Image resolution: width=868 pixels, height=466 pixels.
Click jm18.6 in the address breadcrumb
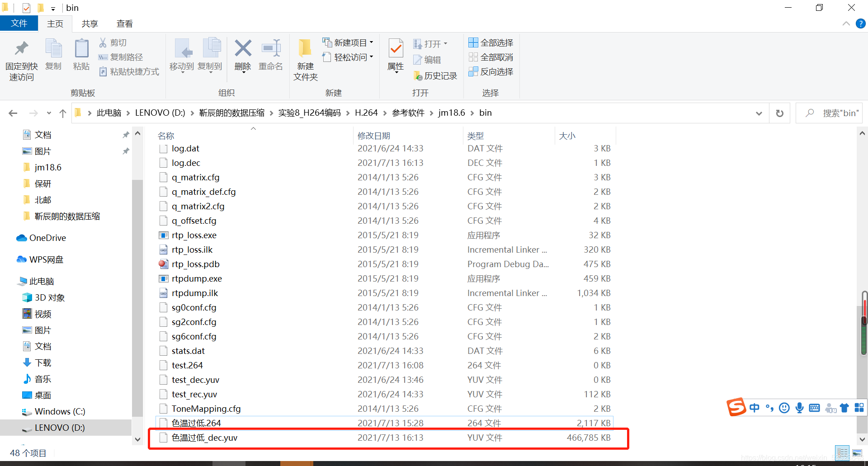pyautogui.click(x=452, y=113)
